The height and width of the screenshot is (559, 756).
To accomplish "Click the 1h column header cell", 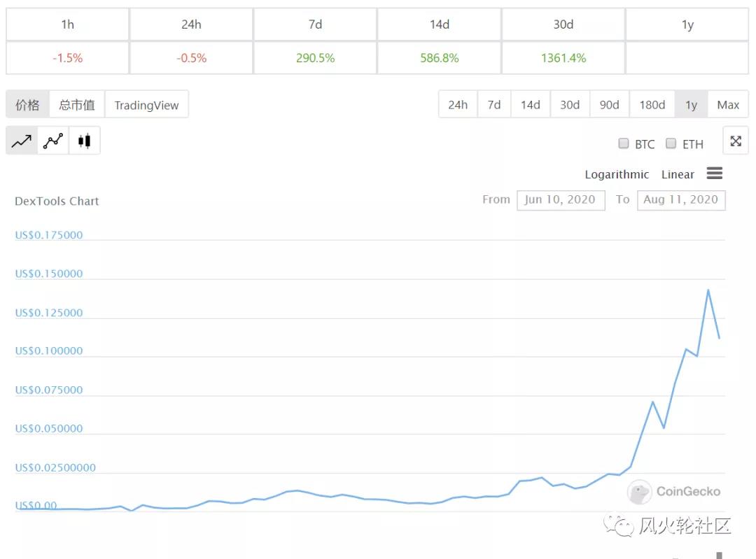I will point(67,24).
